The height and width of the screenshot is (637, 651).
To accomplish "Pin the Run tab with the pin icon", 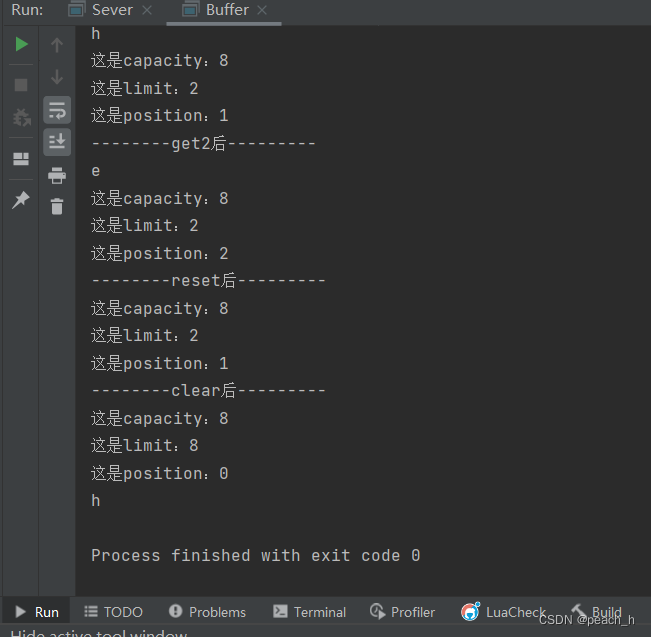I will (x=21, y=200).
